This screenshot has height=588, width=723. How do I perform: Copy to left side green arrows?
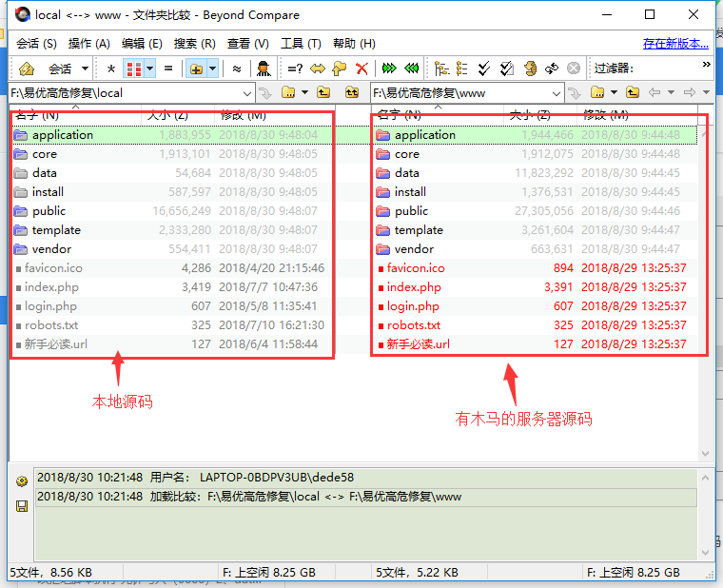(x=411, y=69)
